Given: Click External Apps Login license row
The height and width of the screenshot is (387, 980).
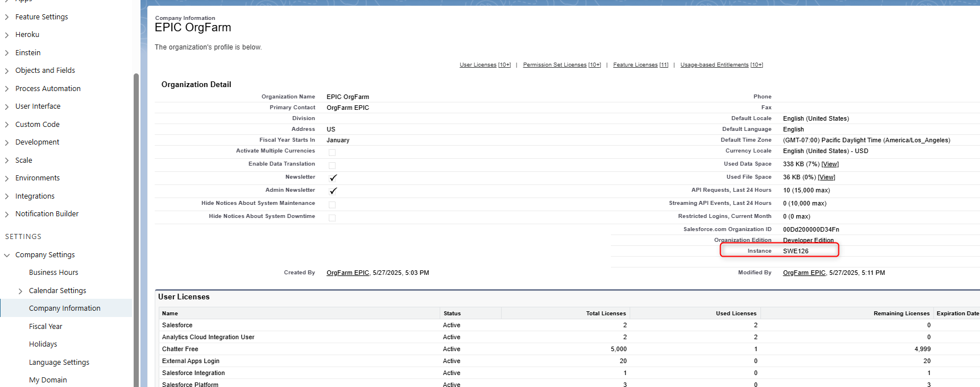Looking at the screenshot, I should (569, 361).
